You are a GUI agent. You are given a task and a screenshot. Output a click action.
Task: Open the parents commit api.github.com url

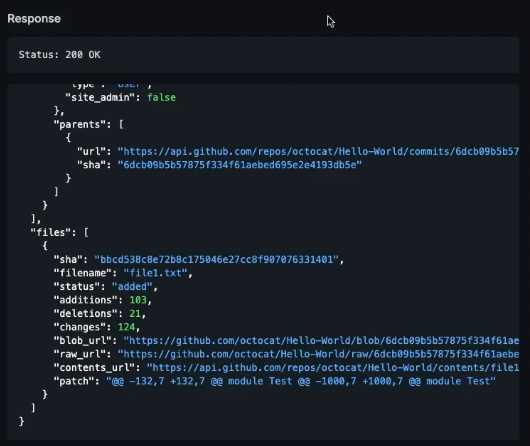(318, 151)
